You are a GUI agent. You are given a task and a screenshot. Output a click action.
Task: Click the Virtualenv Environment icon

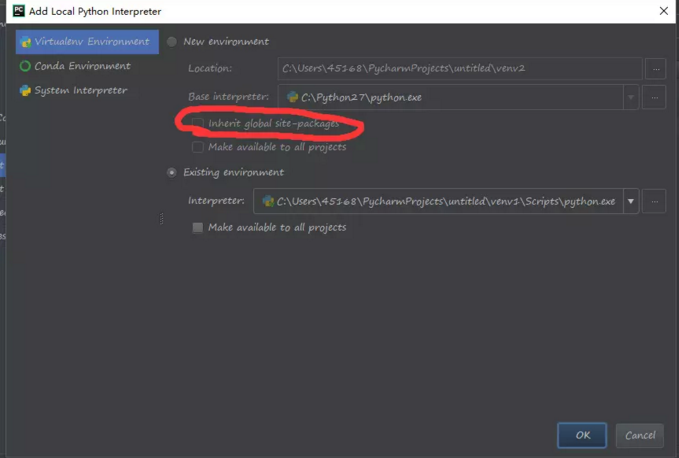tap(25, 42)
